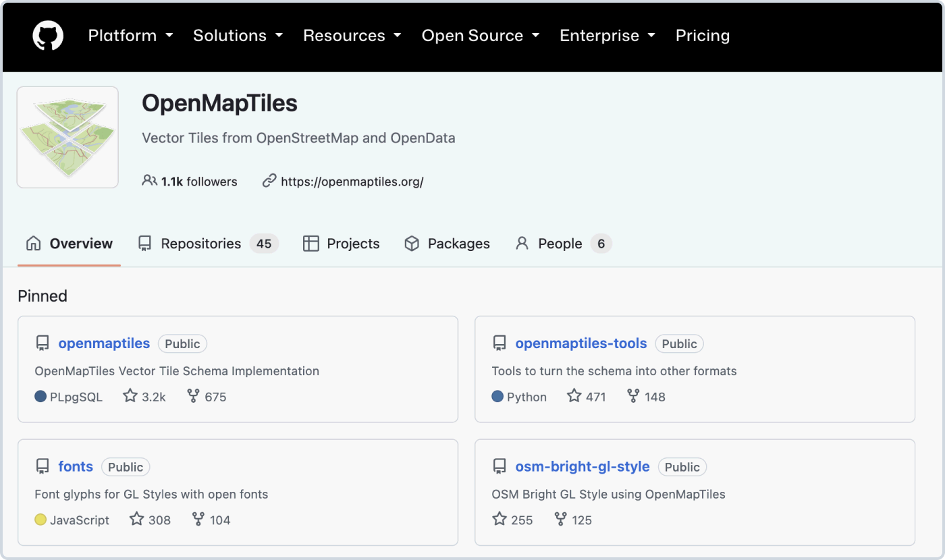Open the Enterprise dropdown menu

click(x=607, y=36)
